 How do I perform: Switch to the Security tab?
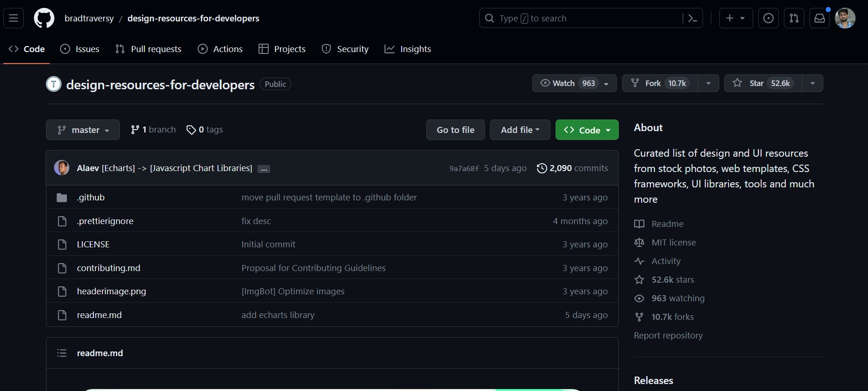click(x=345, y=49)
